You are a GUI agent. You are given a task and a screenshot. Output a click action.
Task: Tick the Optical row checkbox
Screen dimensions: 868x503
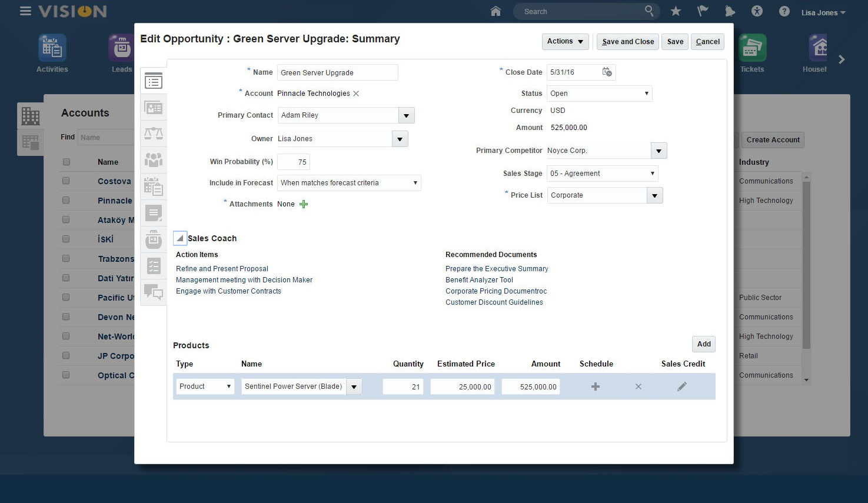[x=66, y=375]
